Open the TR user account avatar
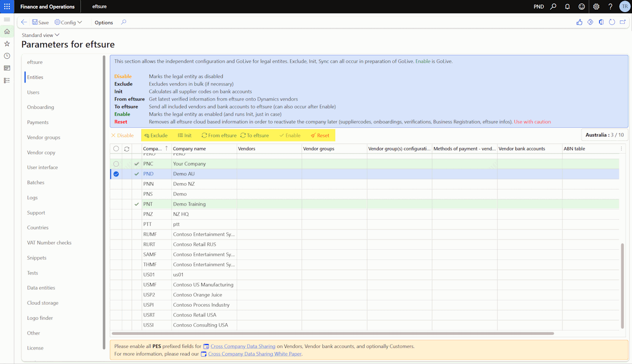 (x=625, y=7)
